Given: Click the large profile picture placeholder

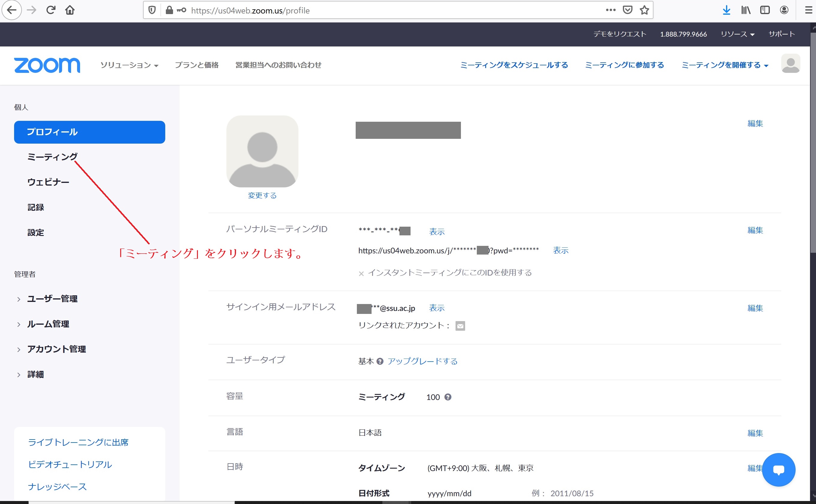Looking at the screenshot, I should coord(262,151).
